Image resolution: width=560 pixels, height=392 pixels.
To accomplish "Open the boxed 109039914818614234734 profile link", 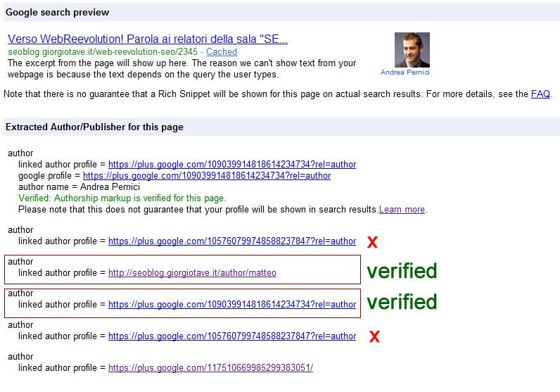I will pyautogui.click(x=232, y=305).
